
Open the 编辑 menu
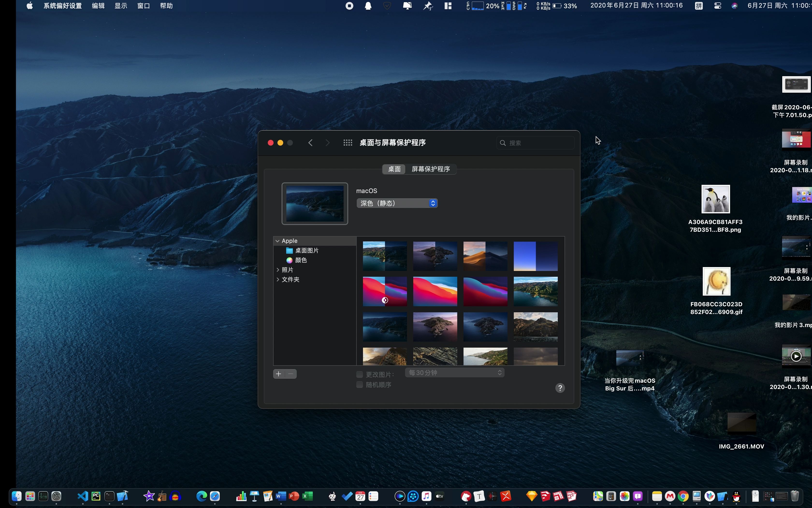(98, 6)
